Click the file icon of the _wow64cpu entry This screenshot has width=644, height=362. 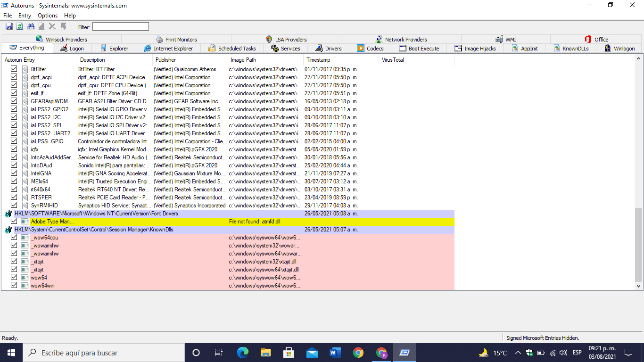click(x=25, y=238)
